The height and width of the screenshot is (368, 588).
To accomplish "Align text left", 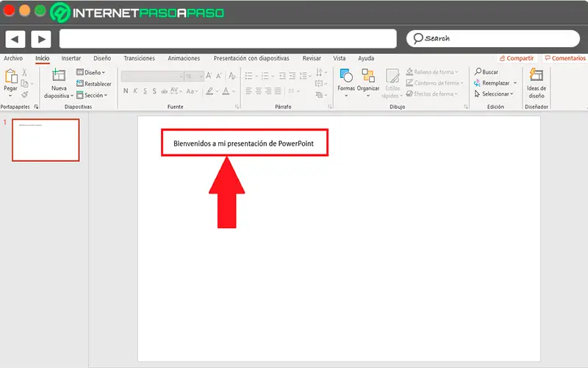I will [x=248, y=91].
